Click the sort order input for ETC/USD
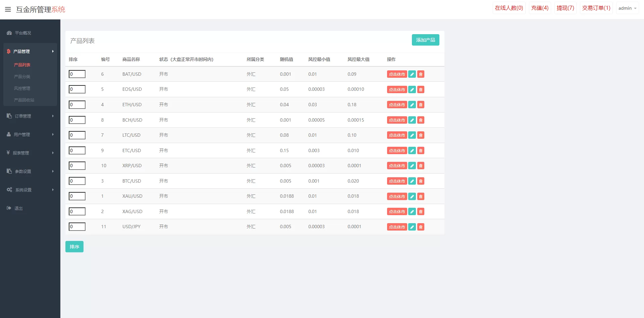This screenshot has width=644, height=318. pyautogui.click(x=77, y=150)
